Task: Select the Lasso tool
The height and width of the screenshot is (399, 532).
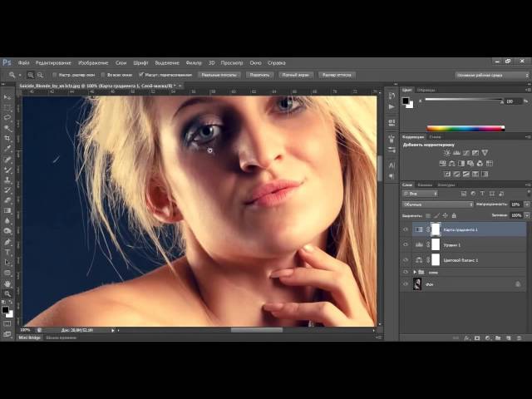Action: click(x=7, y=118)
